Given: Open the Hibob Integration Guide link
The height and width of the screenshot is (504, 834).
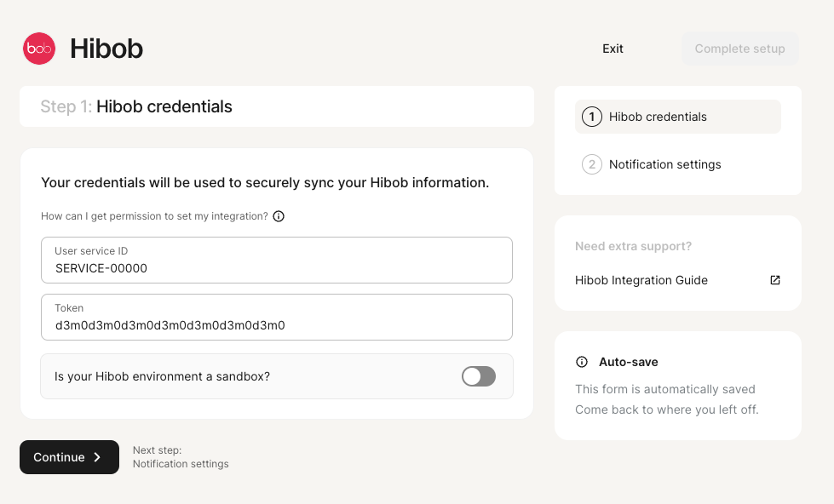Looking at the screenshot, I should click(641, 280).
